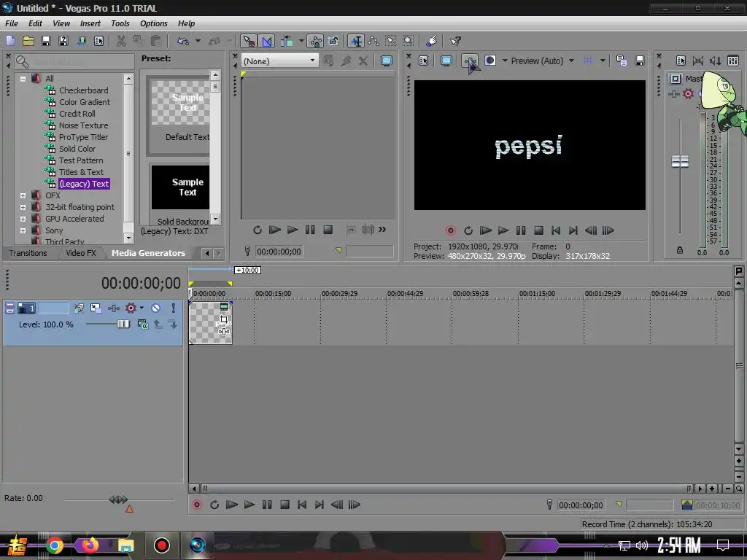Expand the 32-bit floating point folder
This screenshot has height=560, width=747.
click(23, 207)
